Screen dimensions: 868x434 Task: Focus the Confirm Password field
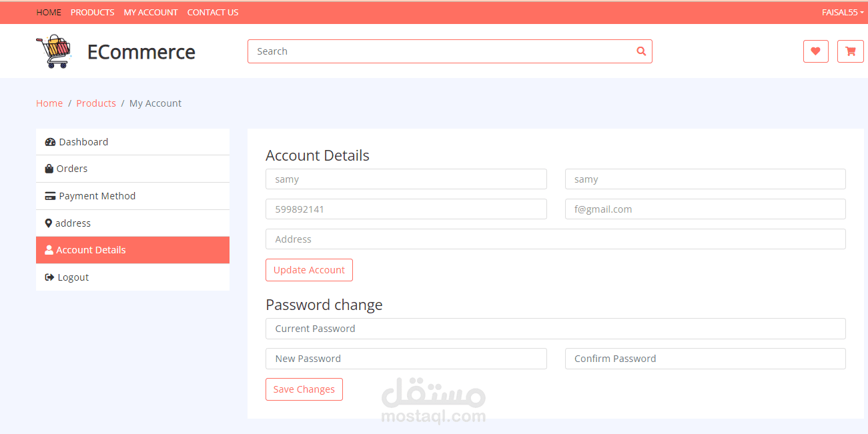pyautogui.click(x=705, y=359)
